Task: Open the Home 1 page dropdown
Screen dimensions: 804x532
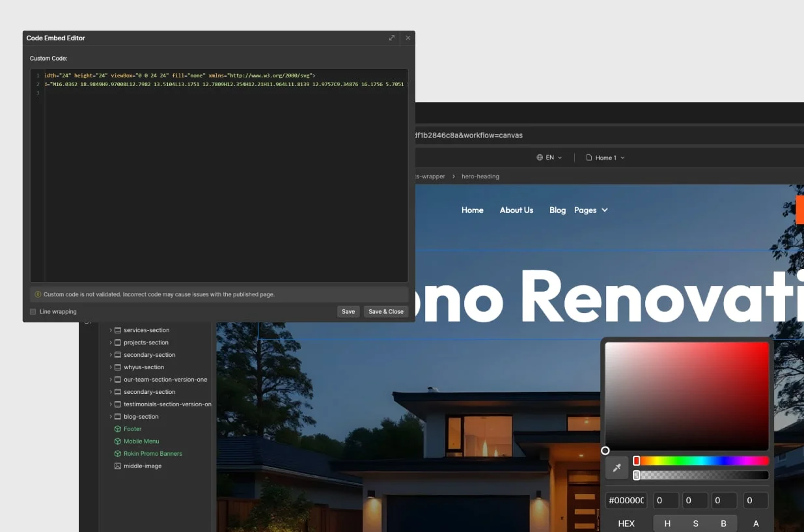Action: pyautogui.click(x=622, y=158)
